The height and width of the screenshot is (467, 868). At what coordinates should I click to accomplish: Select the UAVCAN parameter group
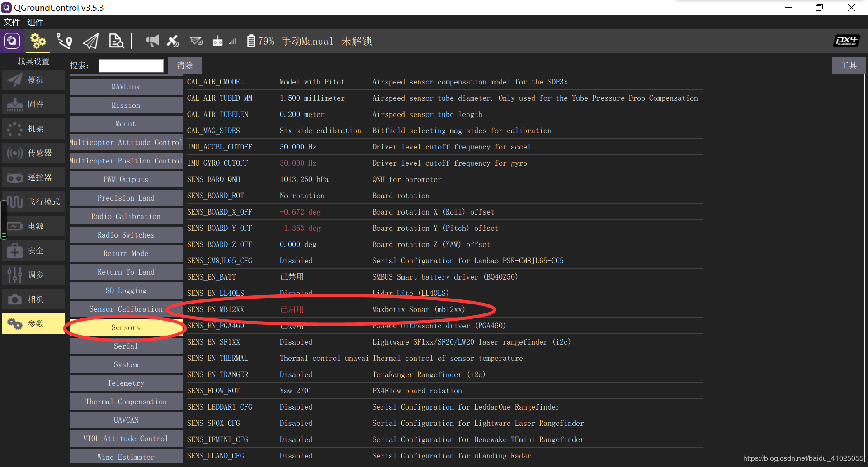coord(126,420)
